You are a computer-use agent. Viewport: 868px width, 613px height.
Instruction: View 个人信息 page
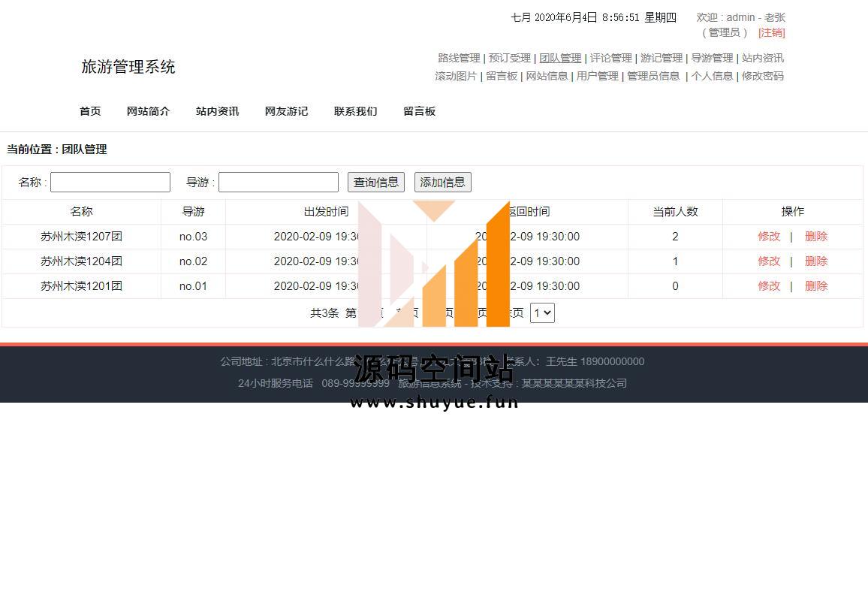tap(712, 76)
